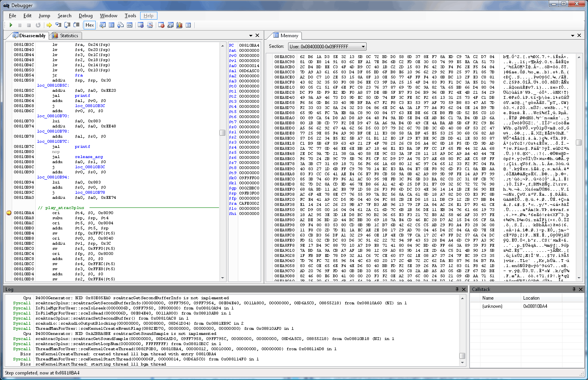Viewport: 588px width, 380px height.
Task: Pin the Callstack panel
Action: [574, 289]
